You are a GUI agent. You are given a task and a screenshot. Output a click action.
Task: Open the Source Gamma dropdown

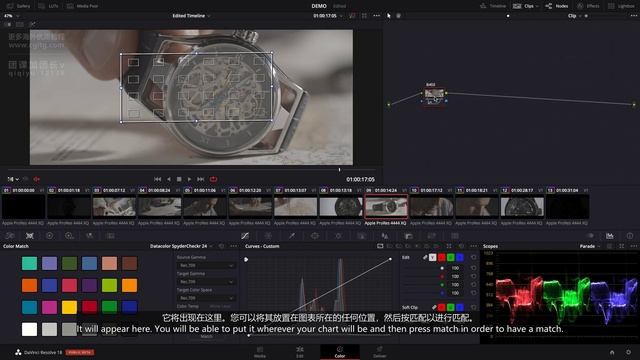click(x=206, y=265)
